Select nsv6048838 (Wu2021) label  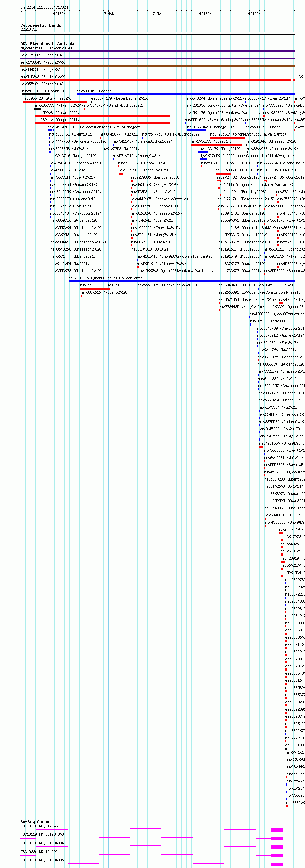284,515
